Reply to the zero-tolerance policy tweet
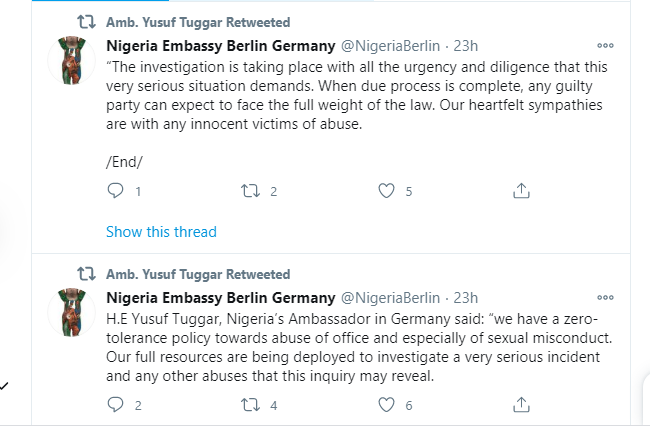Image resolution: width=650 pixels, height=429 pixels. (x=115, y=405)
